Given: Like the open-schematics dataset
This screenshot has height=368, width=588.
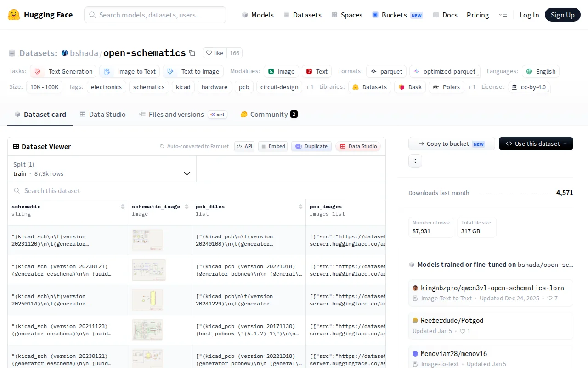Looking at the screenshot, I should (215, 53).
